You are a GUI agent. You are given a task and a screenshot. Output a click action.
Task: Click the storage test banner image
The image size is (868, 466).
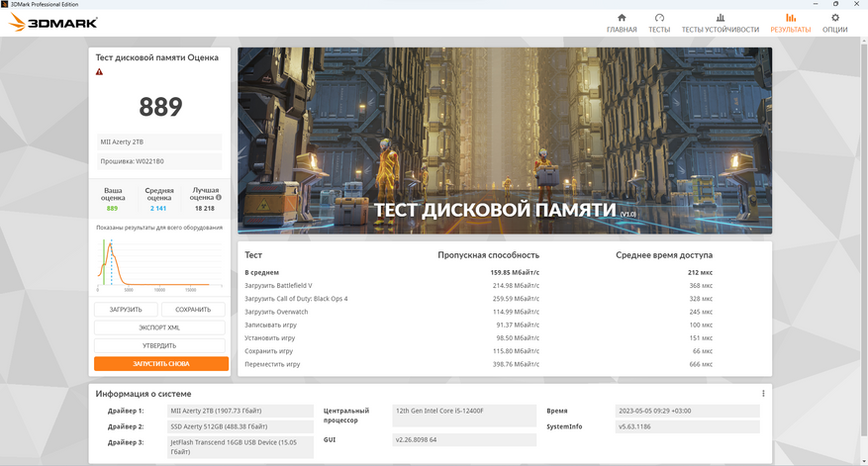pos(505,140)
